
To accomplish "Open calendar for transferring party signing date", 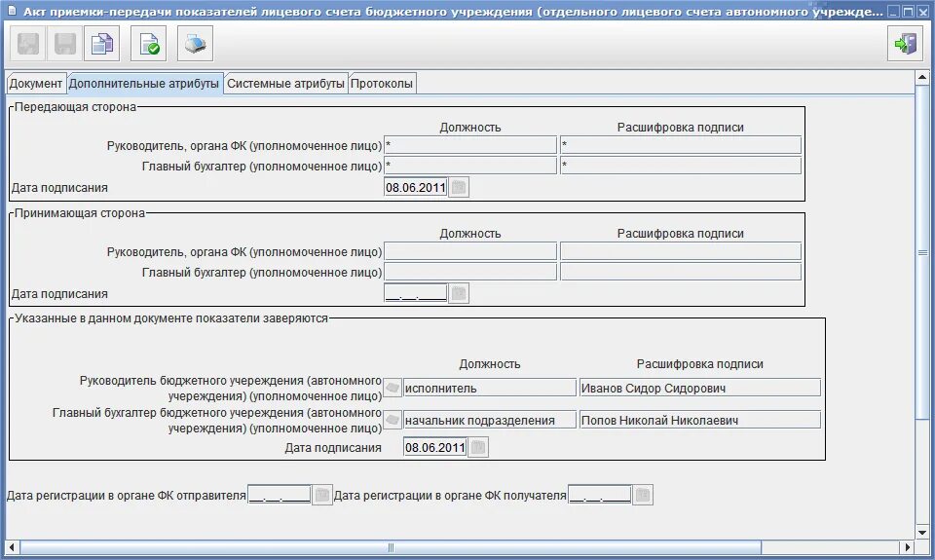I will point(459,187).
